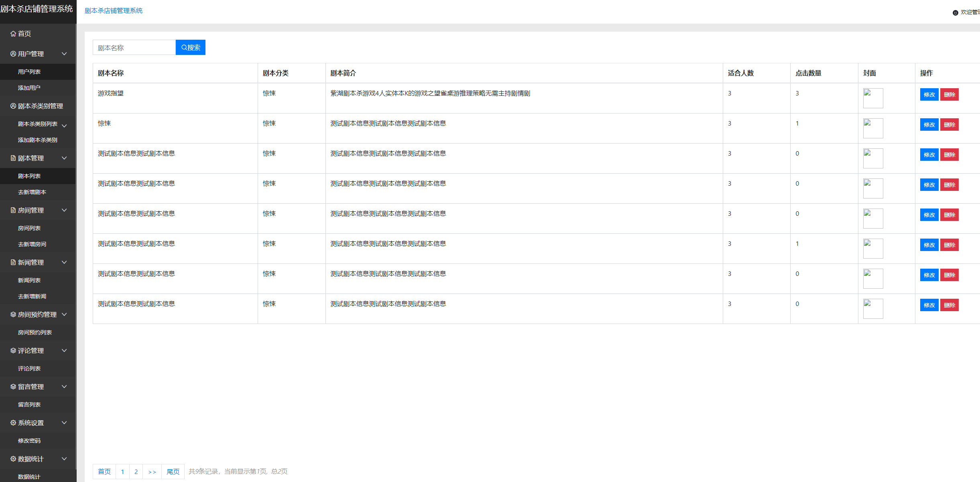Delete the 惊悚 script row
This screenshot has width=980, height=482.
(x=949, y=125)
